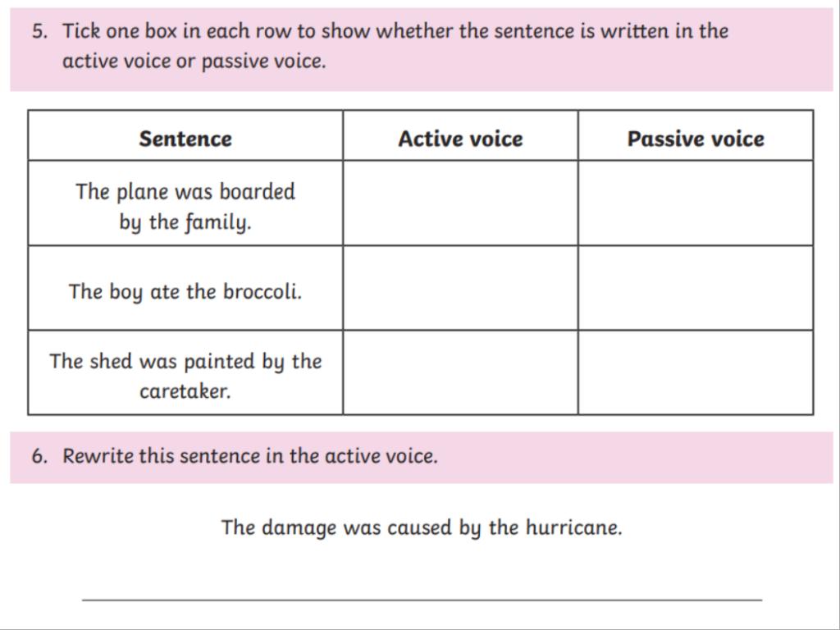Tick Passive voice for the plane sentence

(x=696, y=203)
